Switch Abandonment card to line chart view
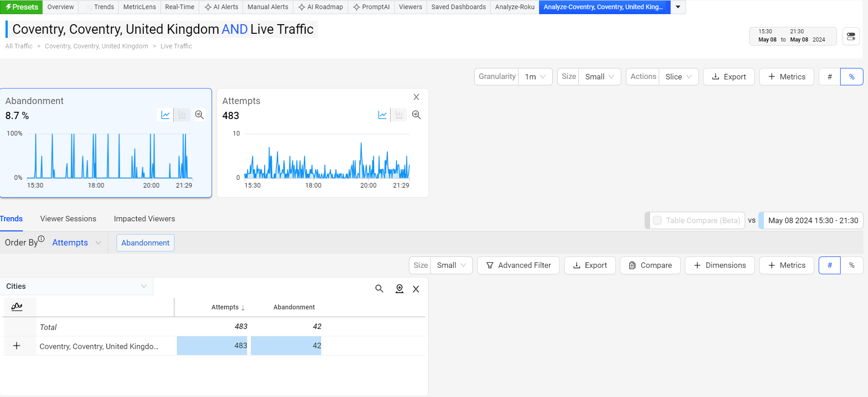Viewport: 868px width, 397px height. (x=165, y=115)
